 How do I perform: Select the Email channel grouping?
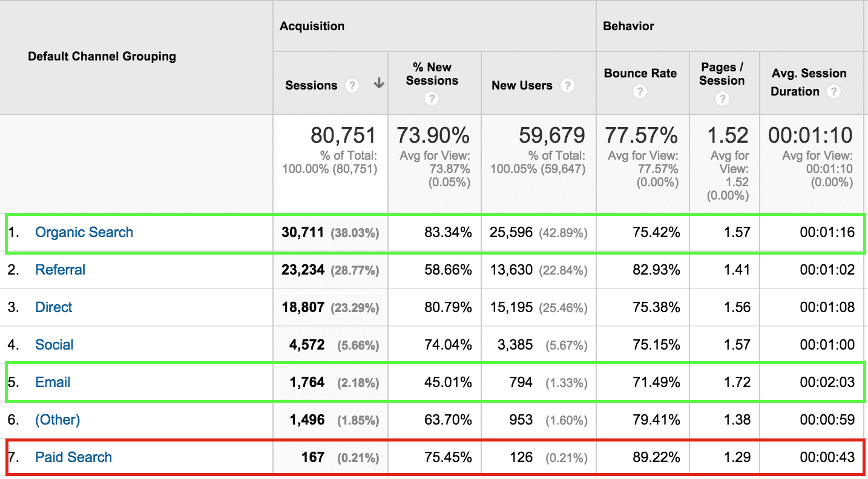pyautogui.click(x=53, y=382)
